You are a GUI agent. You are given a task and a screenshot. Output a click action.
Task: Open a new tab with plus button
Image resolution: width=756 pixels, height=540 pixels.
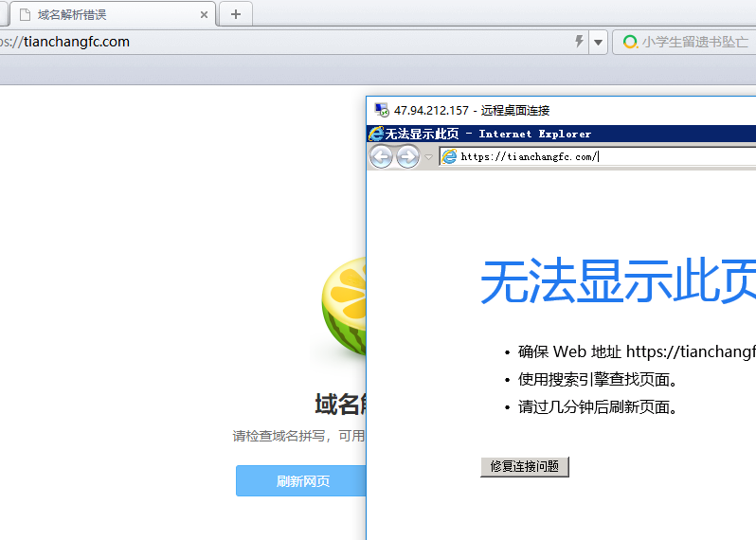coord(236,14)
